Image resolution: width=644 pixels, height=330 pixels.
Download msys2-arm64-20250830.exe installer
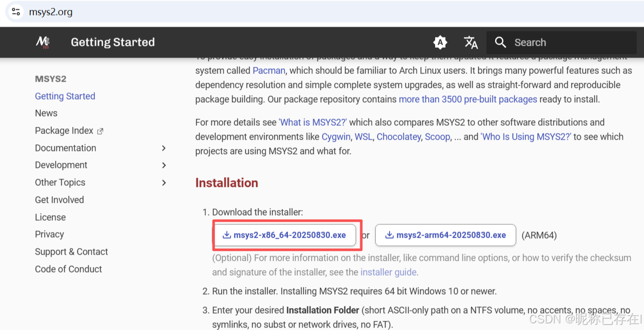click(x=445, y=235)
